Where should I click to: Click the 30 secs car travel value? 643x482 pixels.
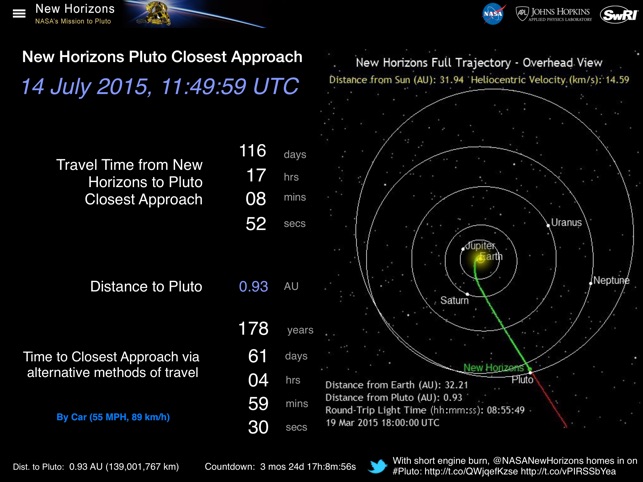258,427
